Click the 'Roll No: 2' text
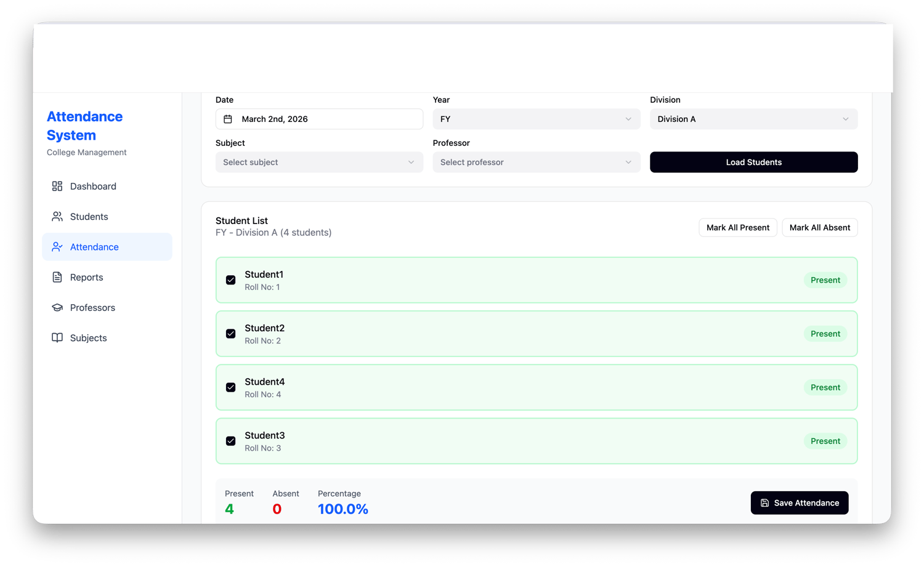Screen dimensions: 924x567 [x=263, y=340]
